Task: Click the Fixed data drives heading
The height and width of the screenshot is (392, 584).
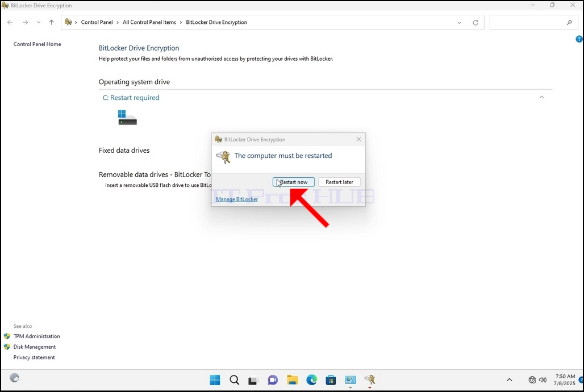Action: [x=124, y=151]
